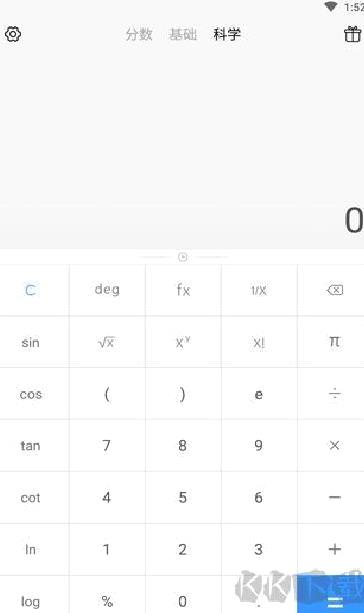Tap the backspace delete icon
This screenshot has width=364, height=613.
[x=335, y=290]
